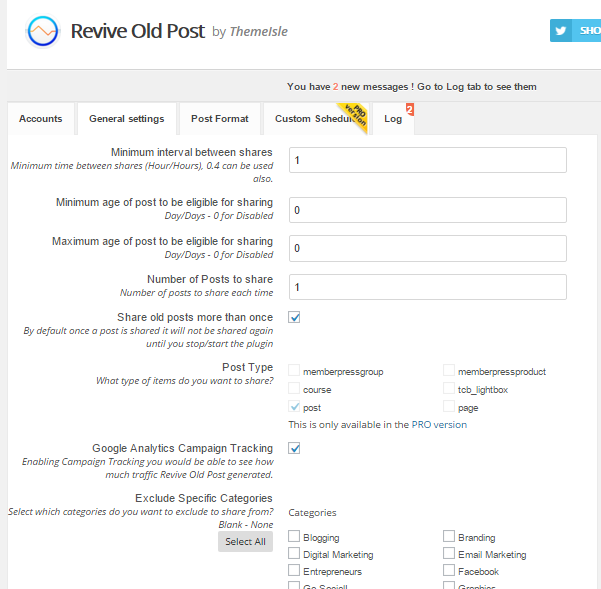Check the memberpressgroup post type
The width and height of the screenshot is (601, 589).
[x=294, y=370]
